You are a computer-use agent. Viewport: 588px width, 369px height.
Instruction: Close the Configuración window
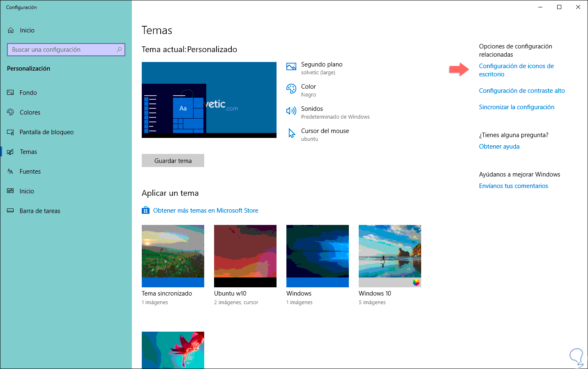(x=578, y=7)
